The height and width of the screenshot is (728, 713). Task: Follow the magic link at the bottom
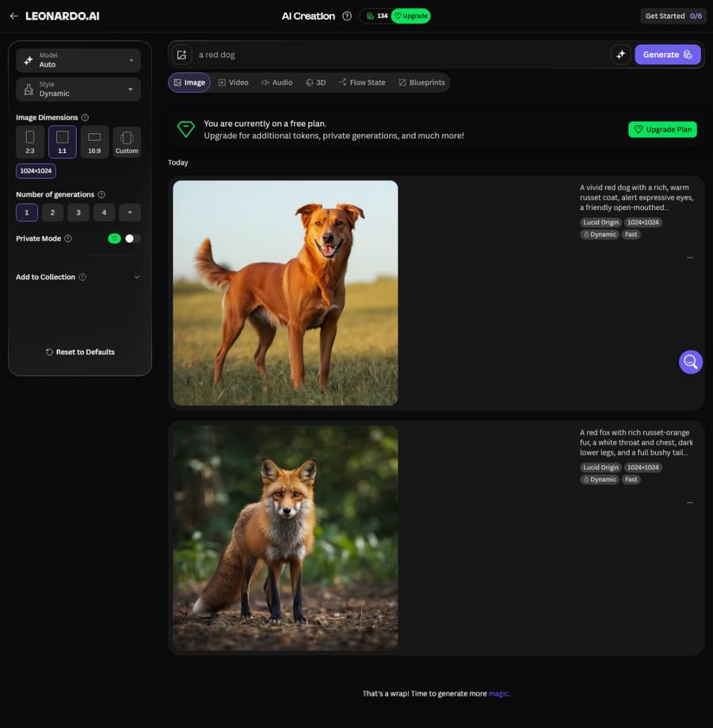pos(499,694)
